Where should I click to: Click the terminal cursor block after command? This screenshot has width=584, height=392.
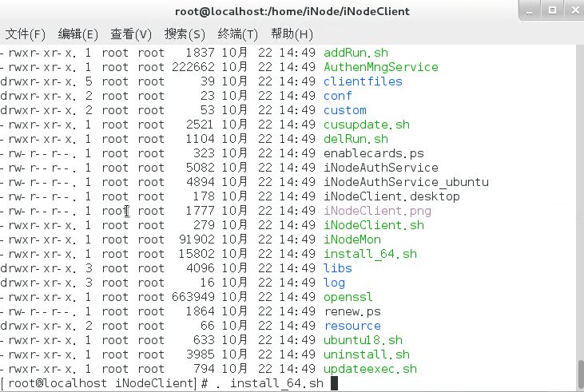pyautogui.click(x=334, y=383)
